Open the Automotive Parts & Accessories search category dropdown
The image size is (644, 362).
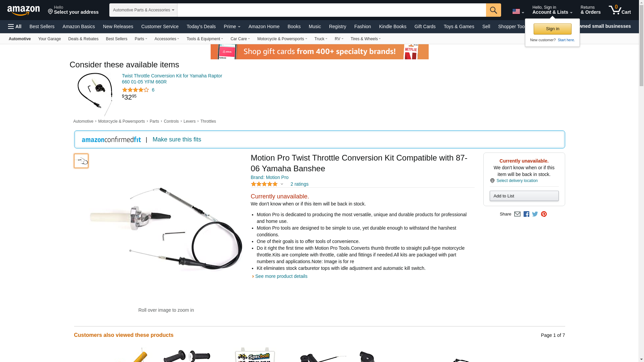[143, 10]
